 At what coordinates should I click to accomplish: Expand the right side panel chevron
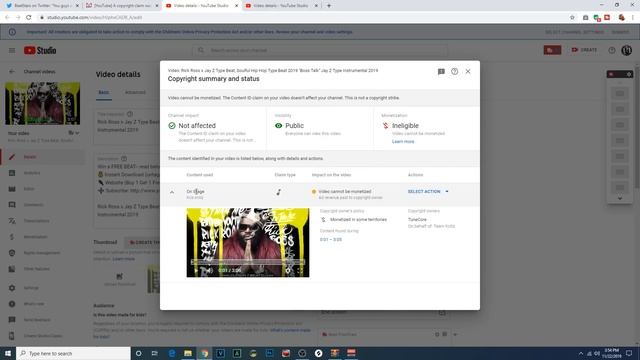(620, 198)
